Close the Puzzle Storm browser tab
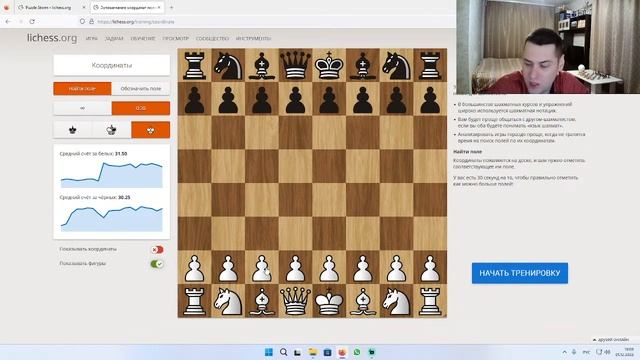Viewport: 640px width, 360px height. click(84, 7)
